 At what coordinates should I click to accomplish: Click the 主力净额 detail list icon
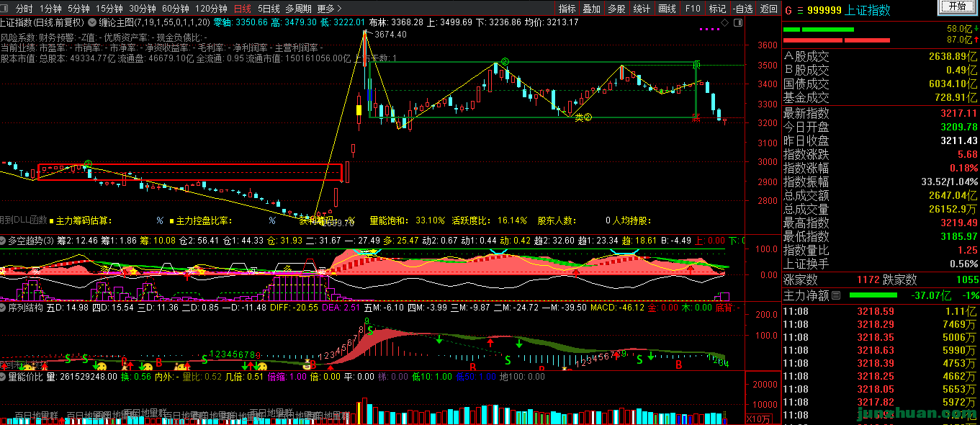[836, 295]
